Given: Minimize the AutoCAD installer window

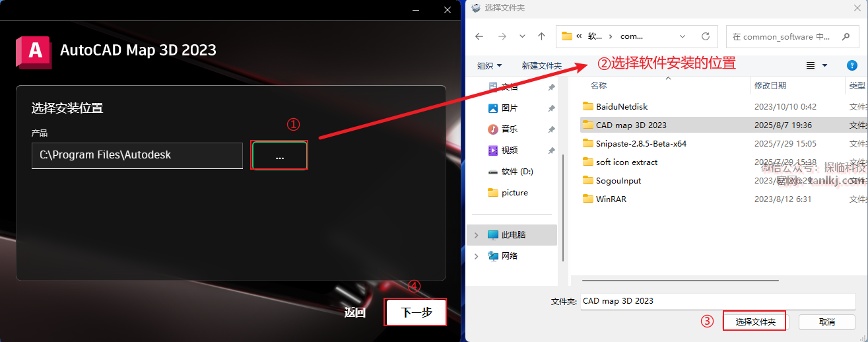Looking at the screenshot, I should point(416,9).
